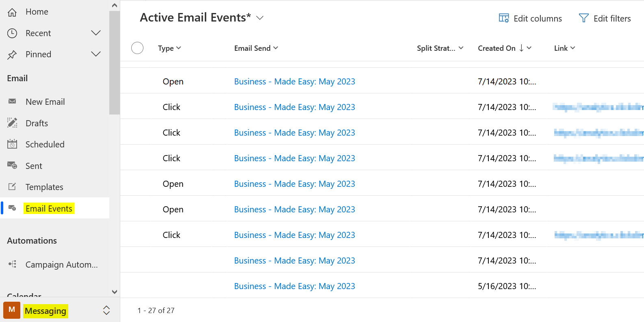Open the Type column dropdown

click(179, 48)
